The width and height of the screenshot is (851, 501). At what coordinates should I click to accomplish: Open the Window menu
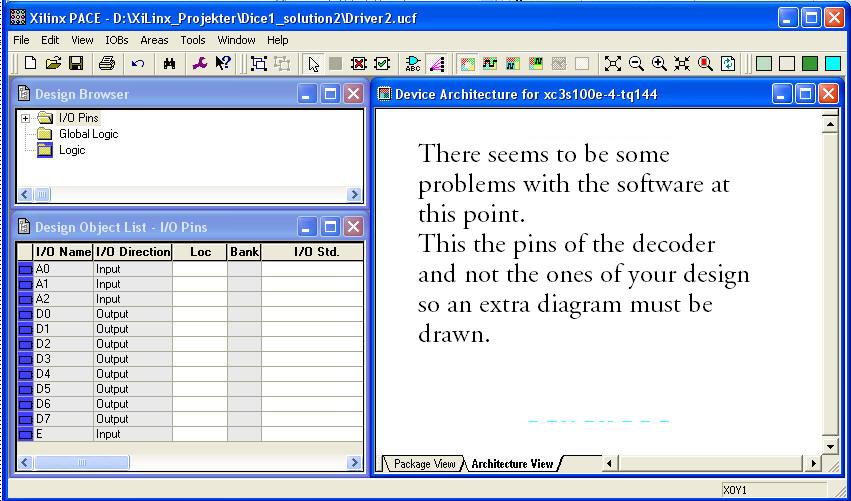236,40
